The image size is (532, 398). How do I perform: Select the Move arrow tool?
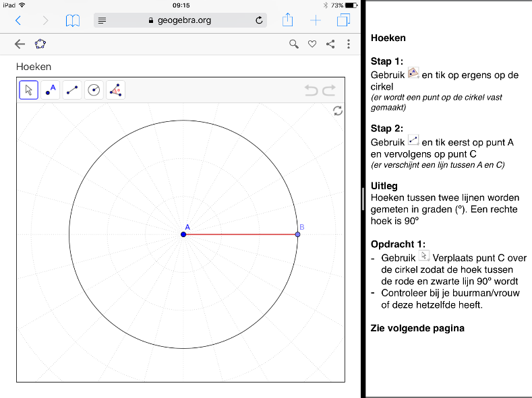[28, 90]
